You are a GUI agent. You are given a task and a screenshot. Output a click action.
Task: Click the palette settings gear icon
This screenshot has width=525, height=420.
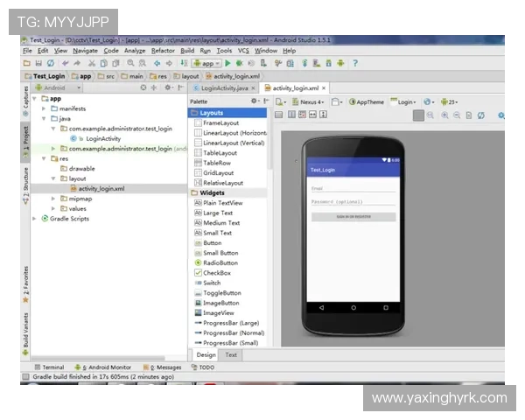click(255, 101)
